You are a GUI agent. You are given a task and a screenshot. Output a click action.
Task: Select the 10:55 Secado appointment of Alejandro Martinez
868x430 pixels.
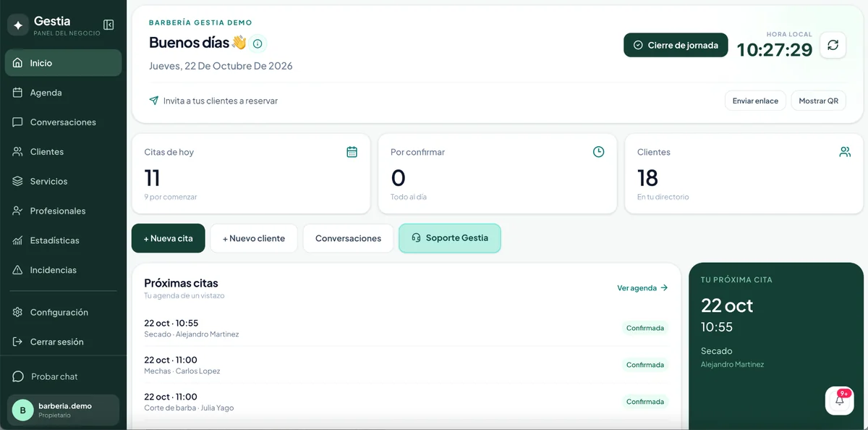(x=405, y=328)
